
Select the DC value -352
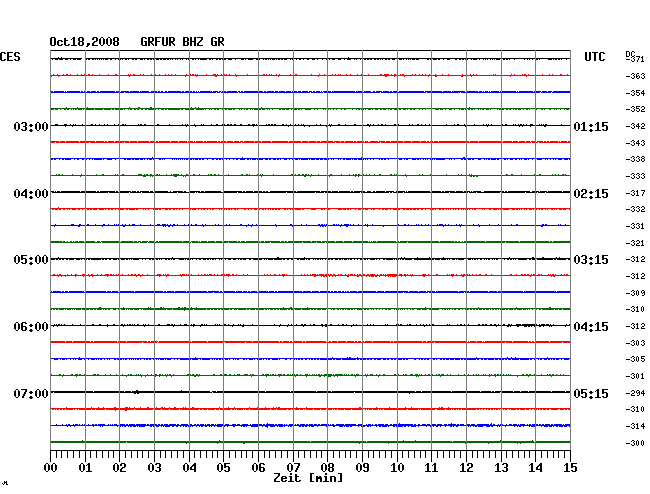635,109
